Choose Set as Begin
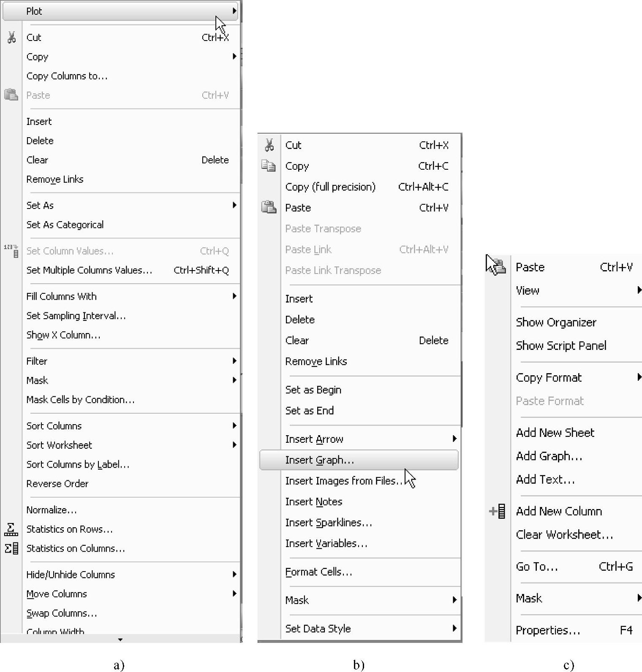 pyautogui.click(x=313, y=390)
